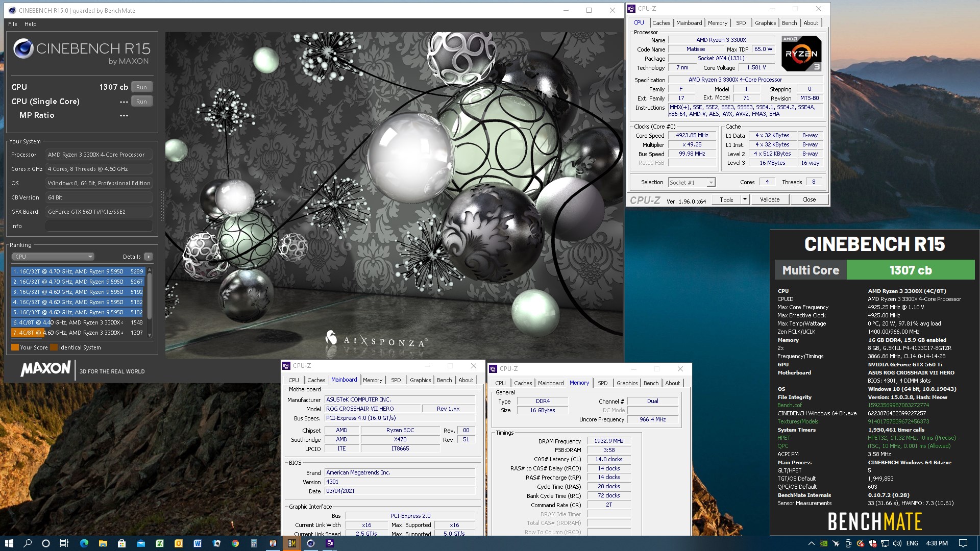Click the CPU-Z Tools button
This screenshot has width=980, height=551.
coord(726,199)
